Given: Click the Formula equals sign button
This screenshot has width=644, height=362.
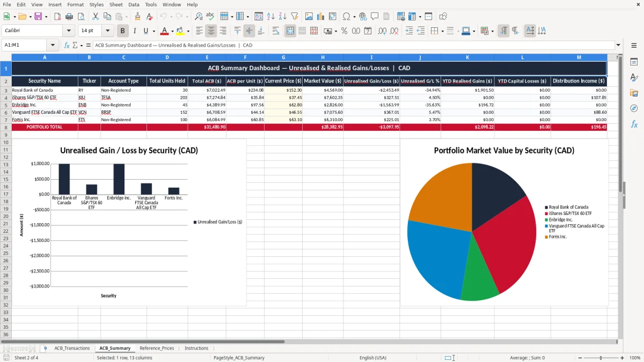Looking at the screenshot, I should 88,45.
